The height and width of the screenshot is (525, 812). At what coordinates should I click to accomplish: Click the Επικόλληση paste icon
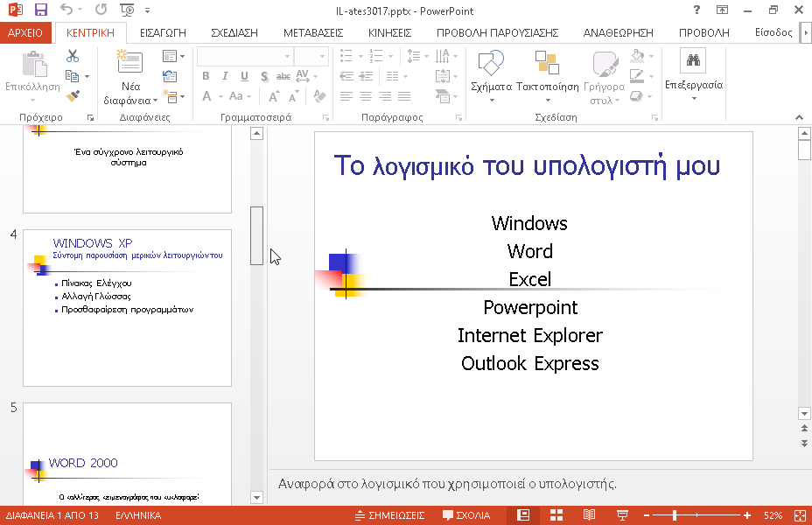point(34,64)
